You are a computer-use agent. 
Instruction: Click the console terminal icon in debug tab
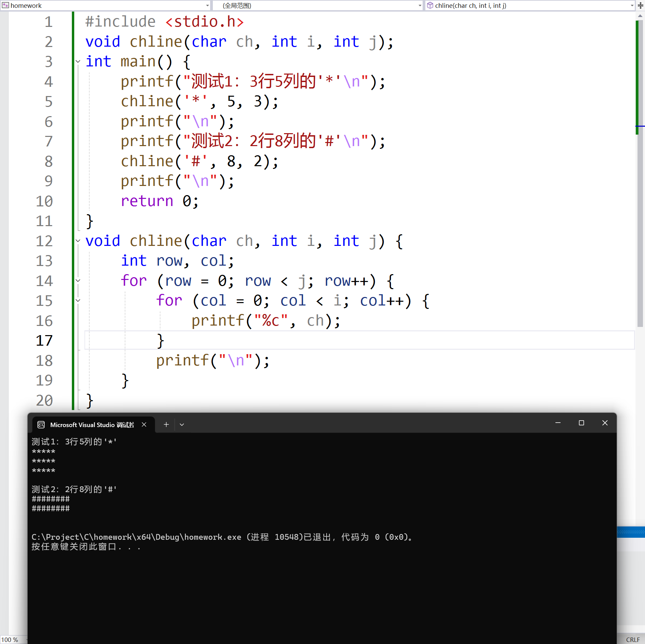coord(41,425)
